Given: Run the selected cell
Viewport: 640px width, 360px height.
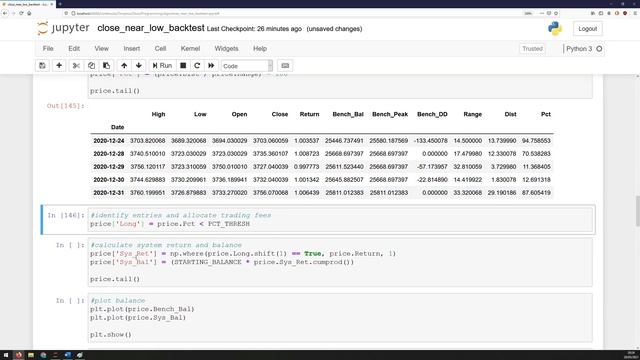Looking at the screenshot, I should click(x=162, y=66).
